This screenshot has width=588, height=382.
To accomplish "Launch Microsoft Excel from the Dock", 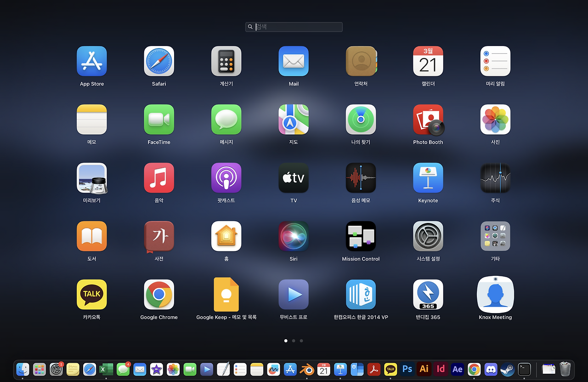I will 106,369.
